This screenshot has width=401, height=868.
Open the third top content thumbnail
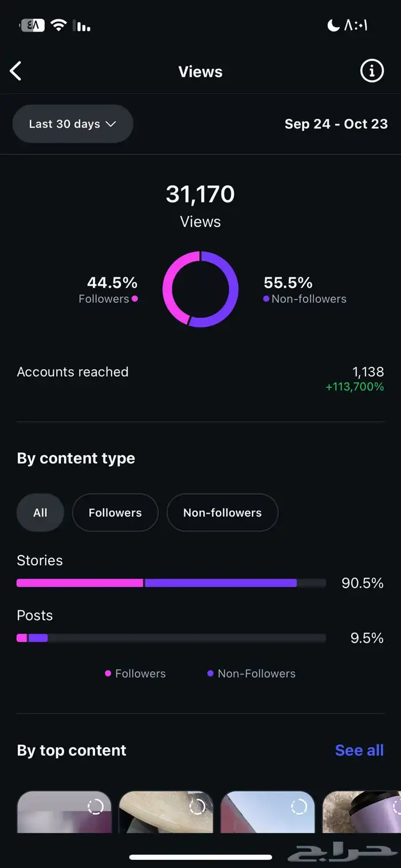(x=268, y=812)
